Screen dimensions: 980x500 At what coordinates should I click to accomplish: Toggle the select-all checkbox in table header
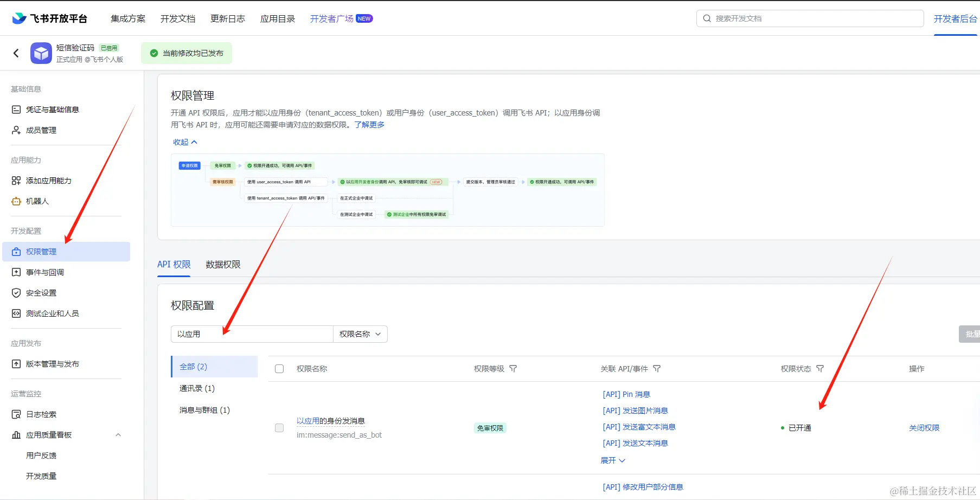[279, 369]
